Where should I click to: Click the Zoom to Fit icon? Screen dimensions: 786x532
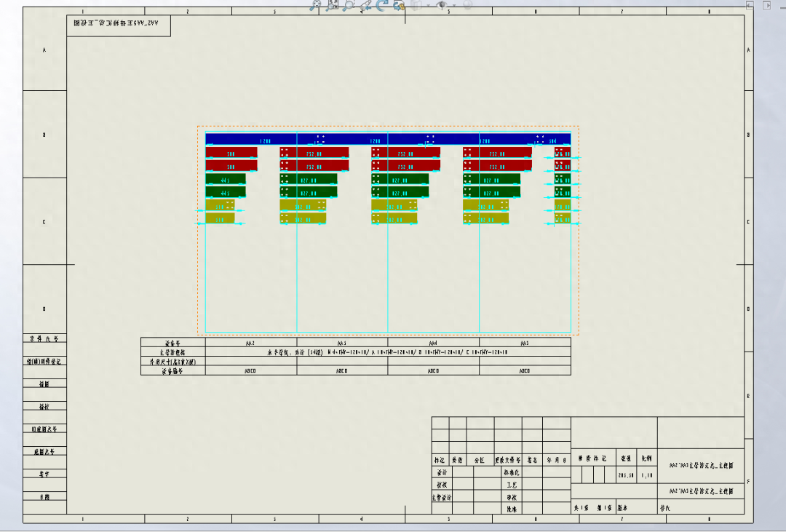pyautogui.click(x=315, y=5)
